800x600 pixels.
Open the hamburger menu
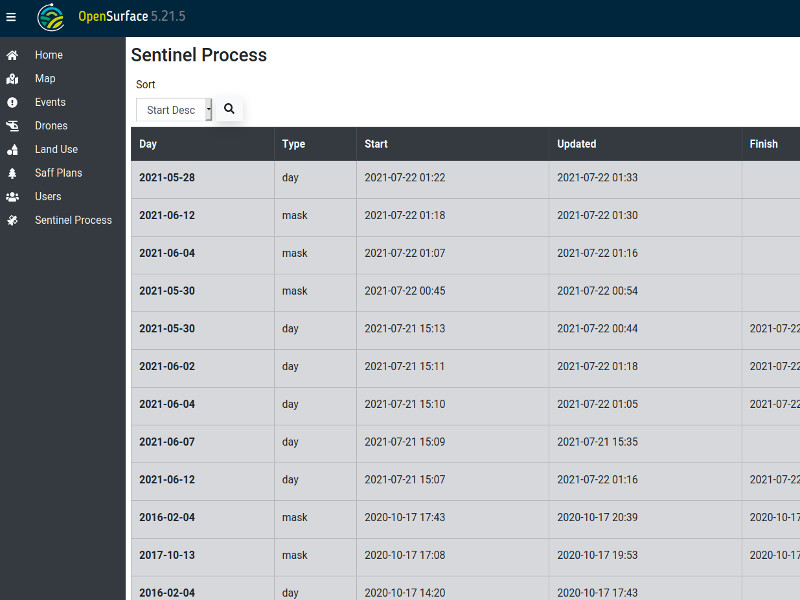pyautogui.click(x=11, y=17)
